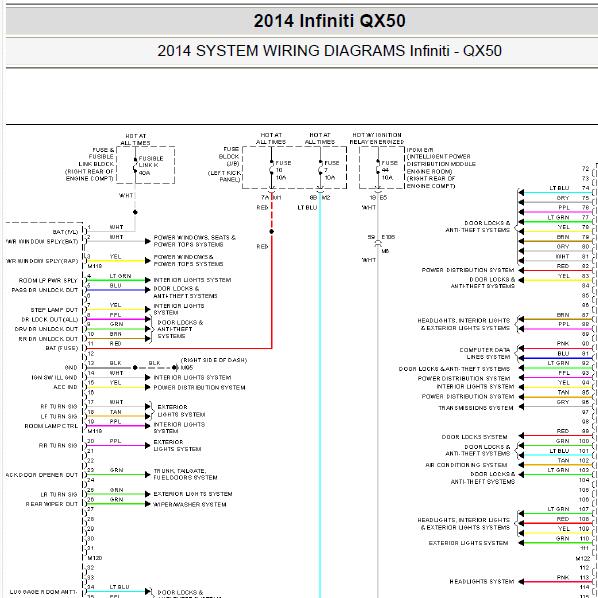Click the "2014 SYSTEM WIRING DIAGRAMS Infiniti - QX50" subtitle

(x=330, y=51)
